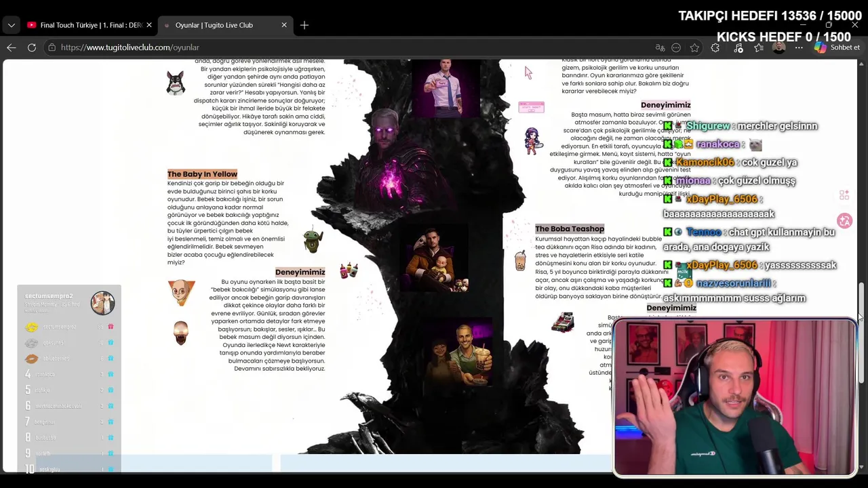868x488 pixels.
Task: Click The Boba Teashop heading
Action: point(570,229)
